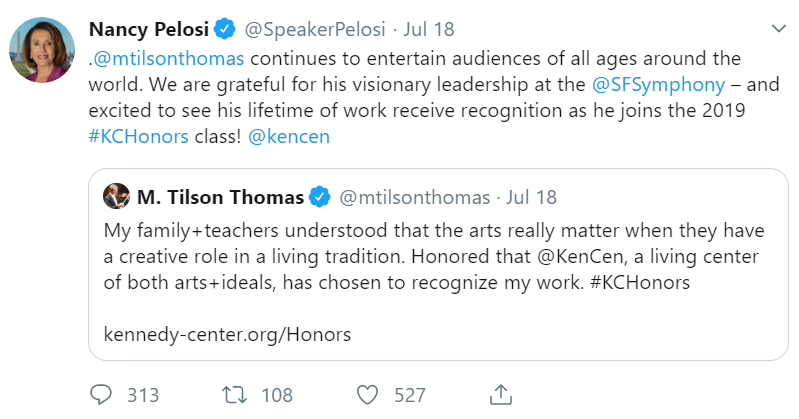The image size is (799, 419).
Task: Click the 527 likes count
Action: click(410, 394)
